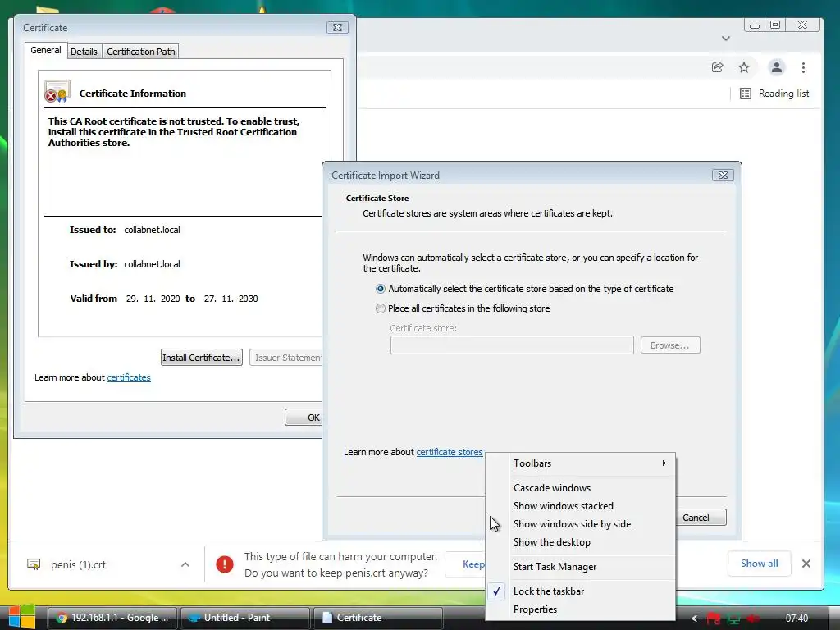
Task: Close the Chrome downloads bar
Action: [x=806, y=564]
